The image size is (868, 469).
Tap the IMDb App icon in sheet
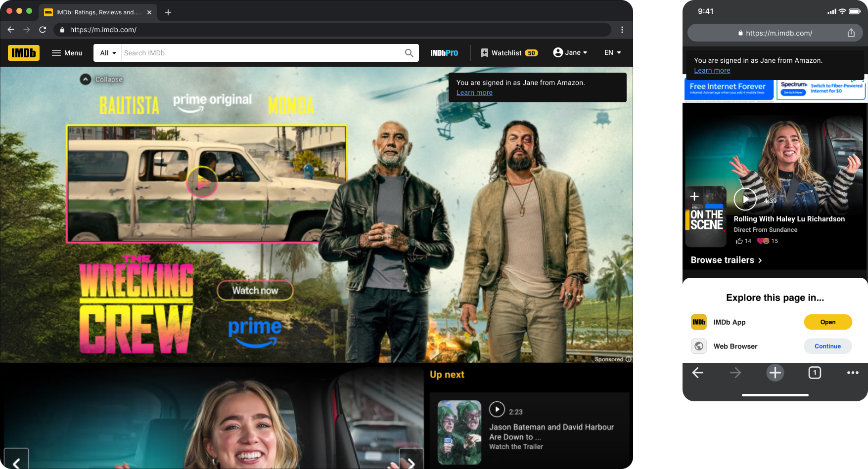tap(699, 322)
